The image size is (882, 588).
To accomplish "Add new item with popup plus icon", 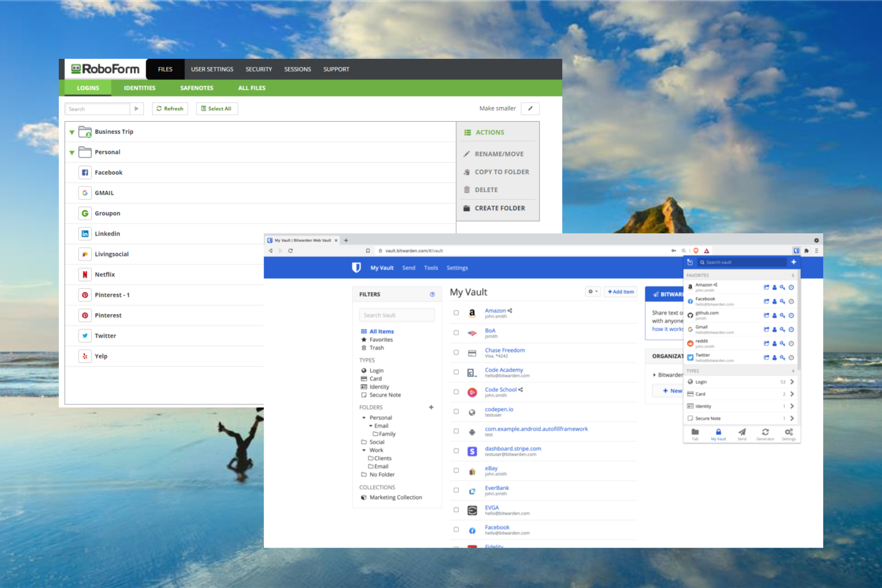I will pos(793,262).
